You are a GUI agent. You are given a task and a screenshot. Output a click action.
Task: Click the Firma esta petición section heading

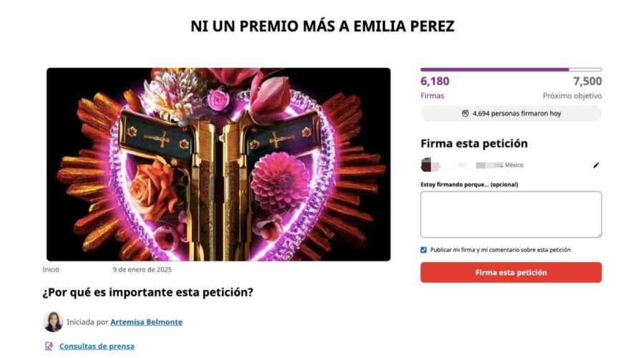coord(474,143)
